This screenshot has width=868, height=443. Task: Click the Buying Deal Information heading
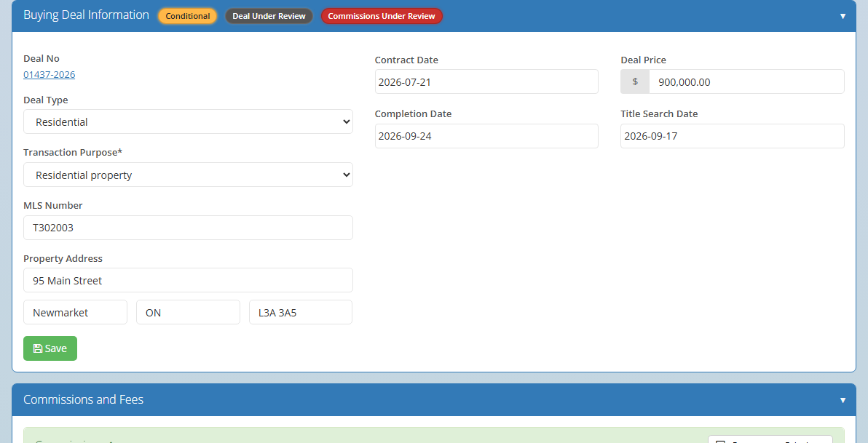[x=87, y=15]
